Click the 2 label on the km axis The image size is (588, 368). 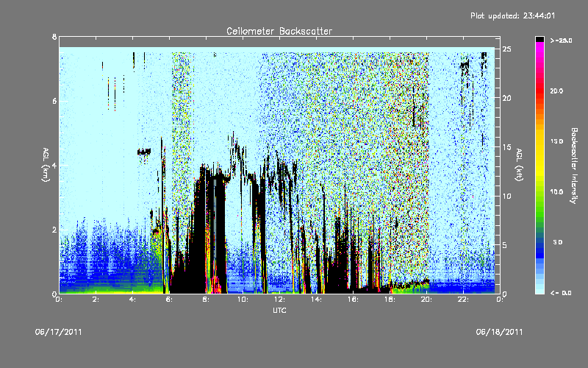coord(54,230)
